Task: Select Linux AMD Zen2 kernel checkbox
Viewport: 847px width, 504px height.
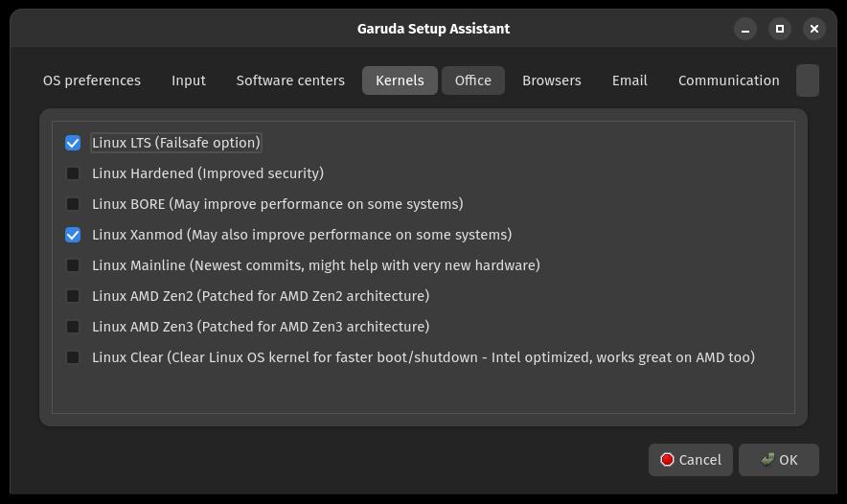Action: (73, 296)
